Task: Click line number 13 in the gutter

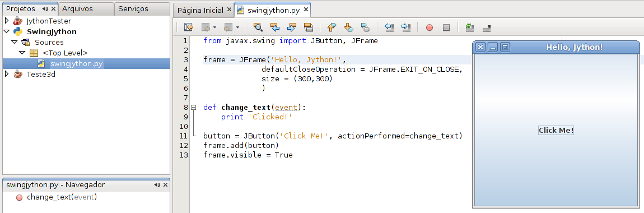Action: click(x=184, y=155)
